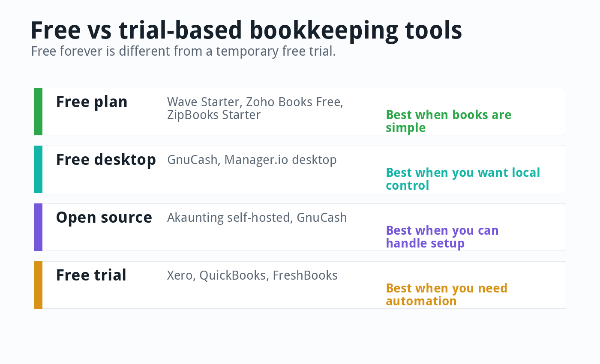This screenshot has width=600, height=364.
Task: Click the green color bar of Free plan row
Action: 39,111
